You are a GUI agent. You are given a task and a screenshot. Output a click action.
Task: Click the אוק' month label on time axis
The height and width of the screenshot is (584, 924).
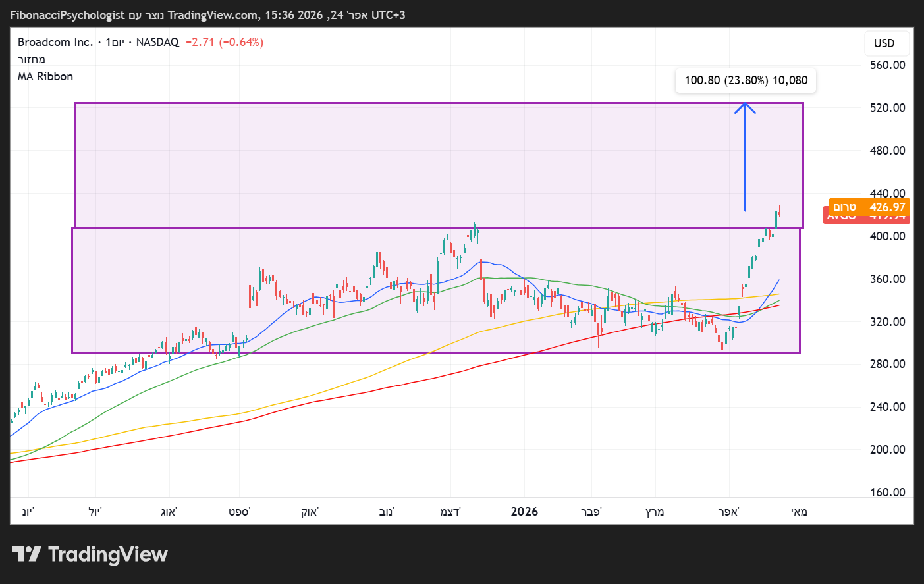tap(310, 512)
